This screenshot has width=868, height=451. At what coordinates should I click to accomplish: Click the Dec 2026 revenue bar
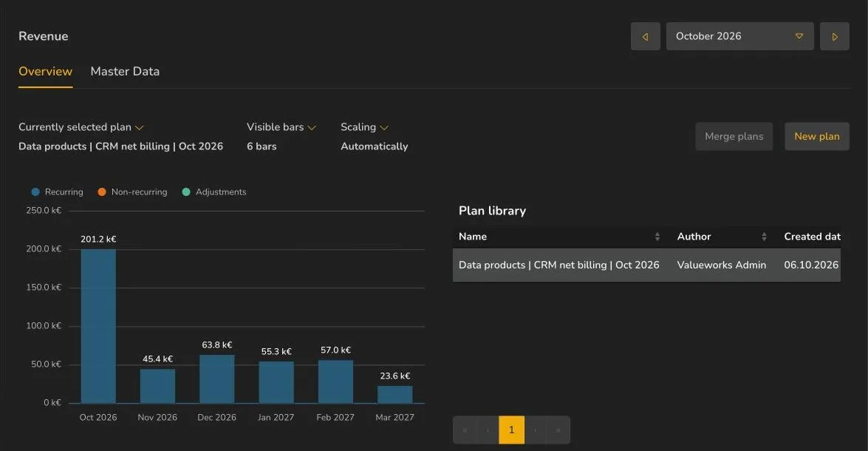(217, 379)
